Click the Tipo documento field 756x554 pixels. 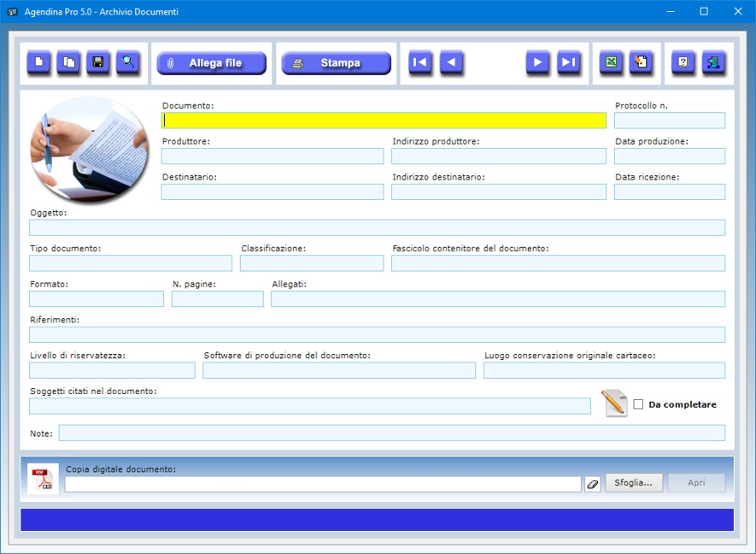(131, 263)
